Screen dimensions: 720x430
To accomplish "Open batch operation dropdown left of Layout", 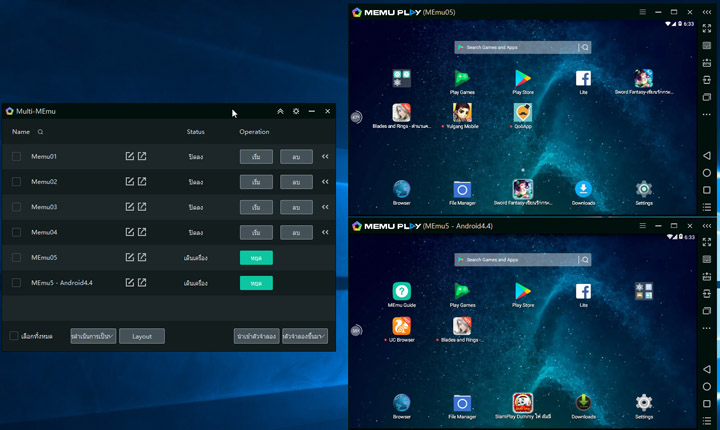I will click(x=93, y=336).
